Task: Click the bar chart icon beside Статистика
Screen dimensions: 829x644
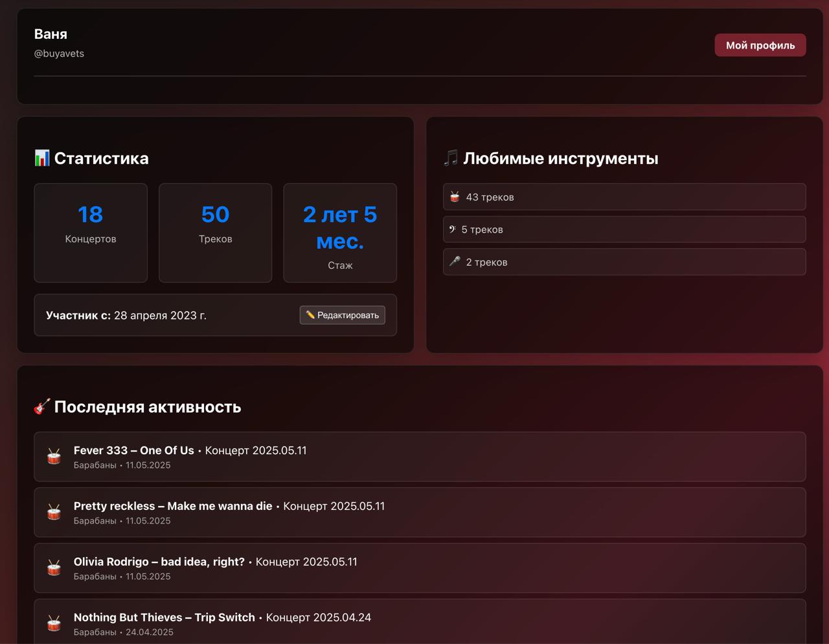Action: click(41, 158)
